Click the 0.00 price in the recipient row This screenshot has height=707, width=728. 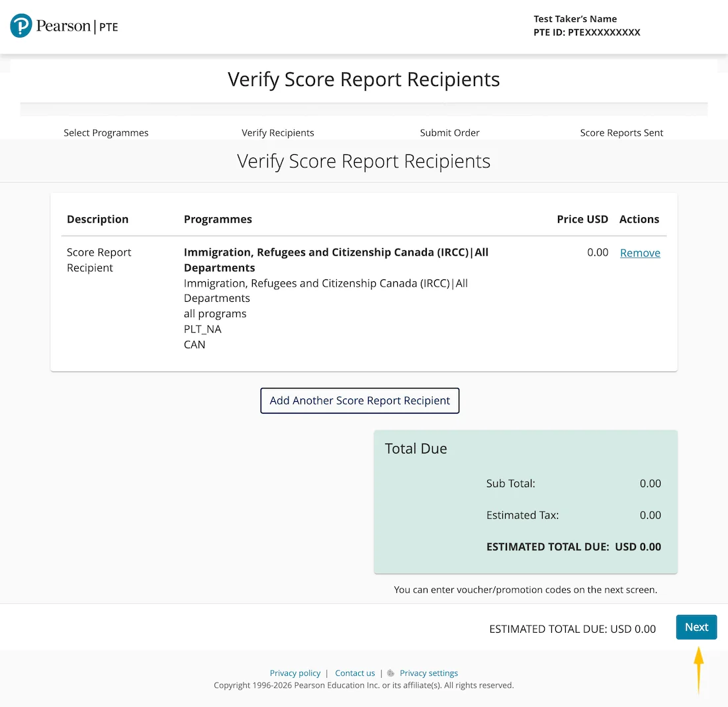click(x=598, y=252)
